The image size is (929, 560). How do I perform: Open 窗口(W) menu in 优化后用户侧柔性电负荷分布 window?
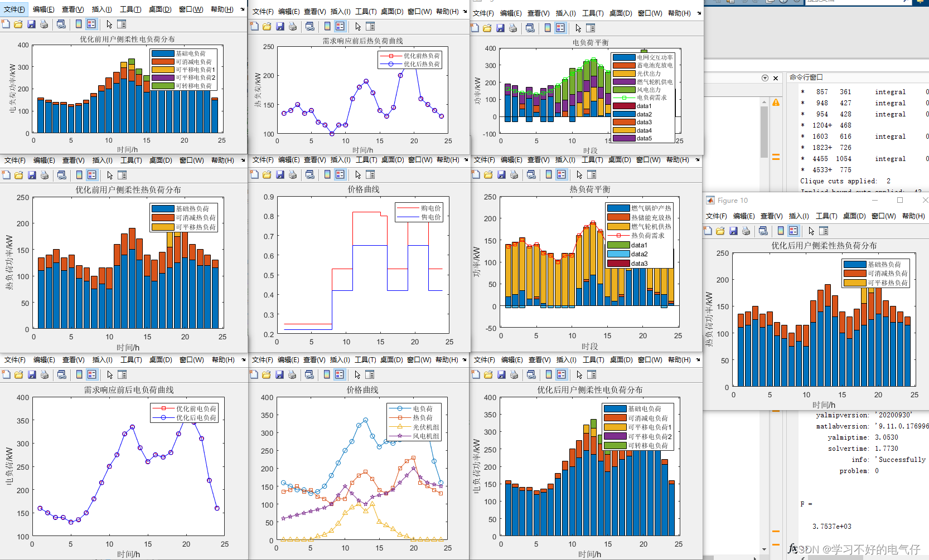pyautogui.click(x=650, y=360)
